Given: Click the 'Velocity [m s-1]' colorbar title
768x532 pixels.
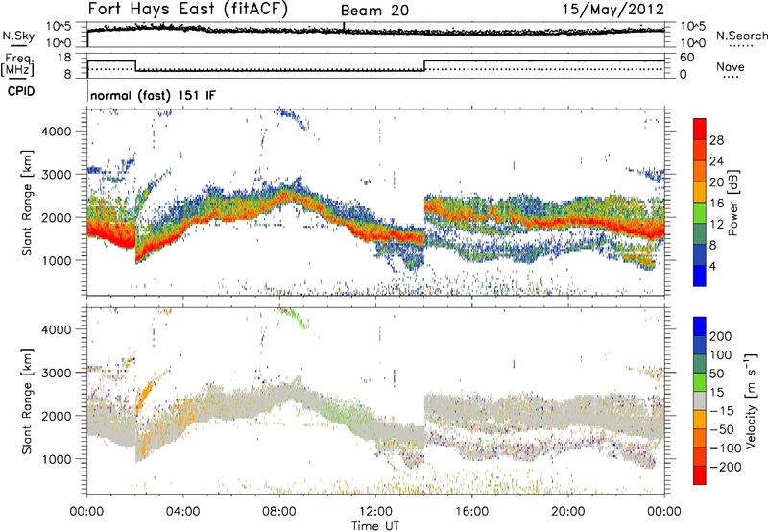Looking at the screenshot, I should [751, 400].
